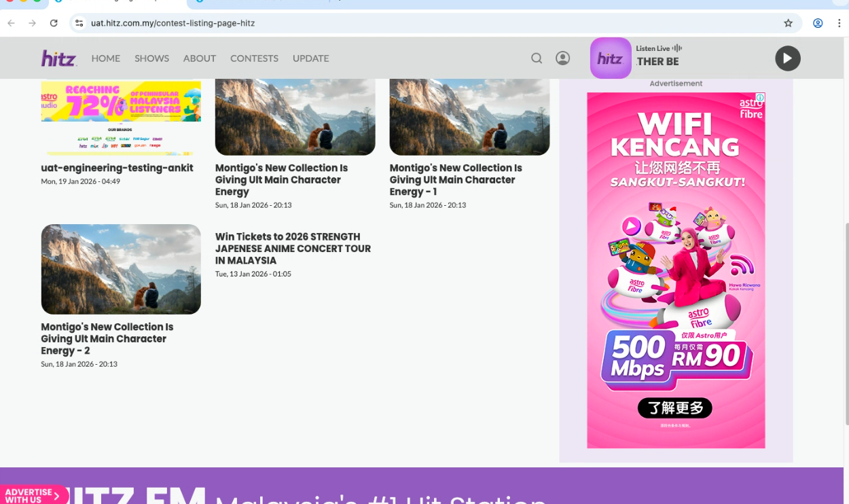Open the uat-engineering-testing-ankit contest title
849x504 pixels.
(x=117, y=168)
